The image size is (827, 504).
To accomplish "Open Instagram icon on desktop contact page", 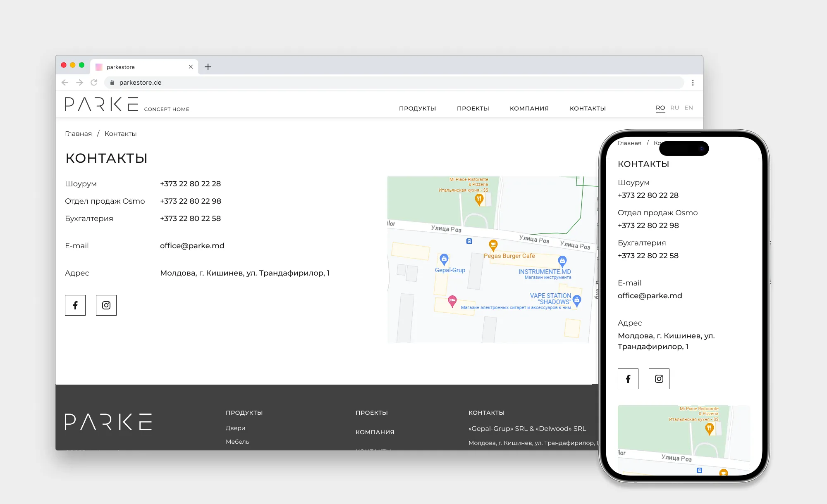I will 106,305.
